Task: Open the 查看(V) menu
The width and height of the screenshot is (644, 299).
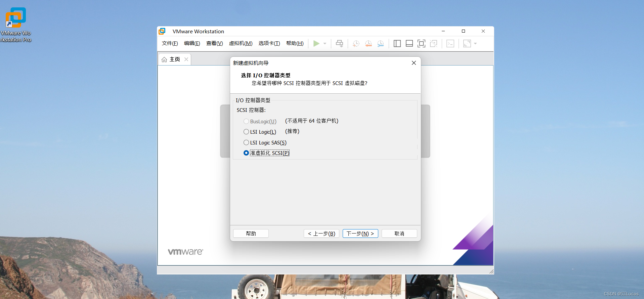Action: [214, 43]
